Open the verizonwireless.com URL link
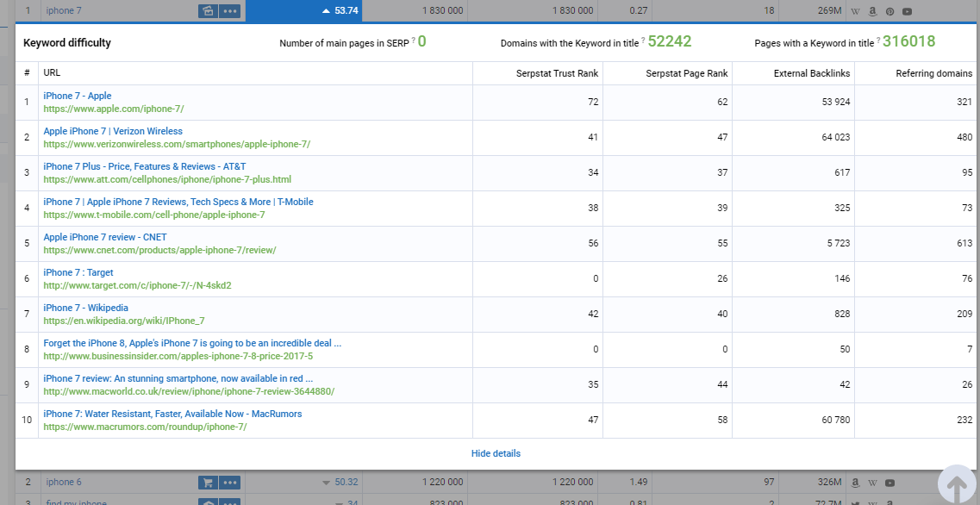Viewport: 980px width, 505px height. coord(177,145)
